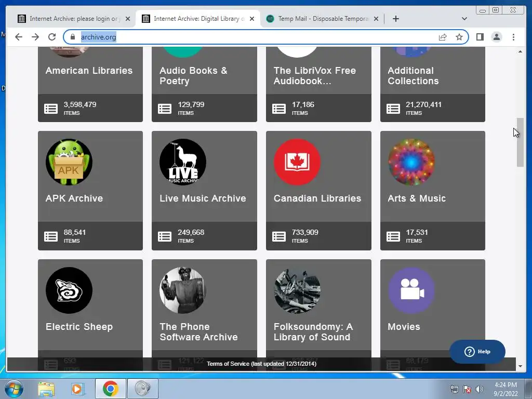This screenshot has width=532, height=399.
Task: Open a new browser tab
Action: tap(395, 19)
